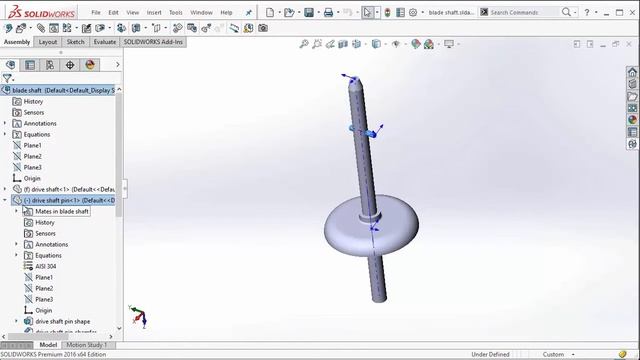Image resolution: width=640 pixels, height=360 pixels.
Task: Click in the Search Commands field
Action: 524,13
